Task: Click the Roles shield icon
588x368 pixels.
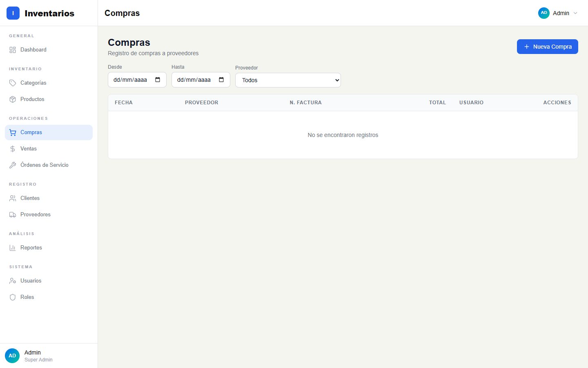Action: pyautogui.click(x=13, y=297)
